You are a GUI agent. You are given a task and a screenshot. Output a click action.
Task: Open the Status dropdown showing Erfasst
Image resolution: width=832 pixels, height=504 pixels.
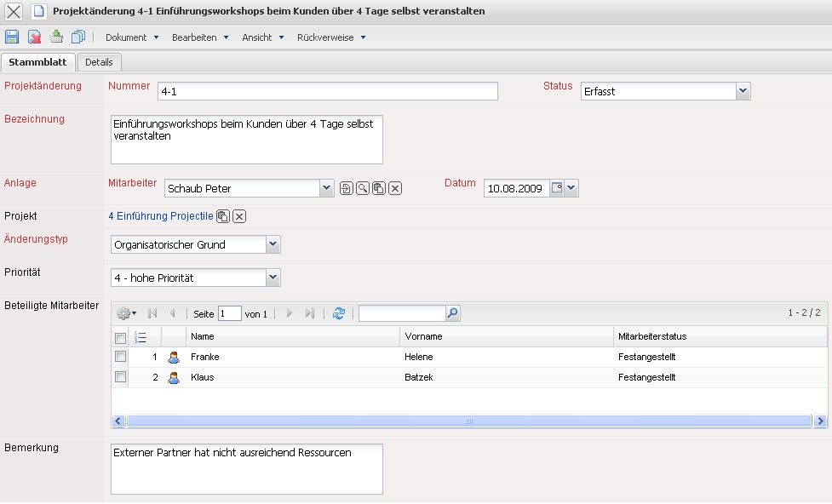pyautogui.click(x=743, y=91)
